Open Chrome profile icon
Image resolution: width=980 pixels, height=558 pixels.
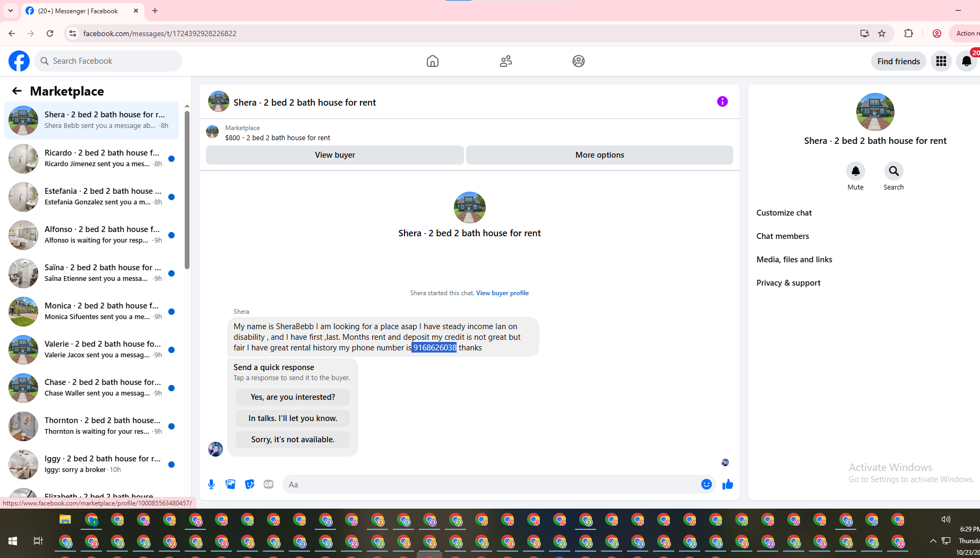(937, 33)
